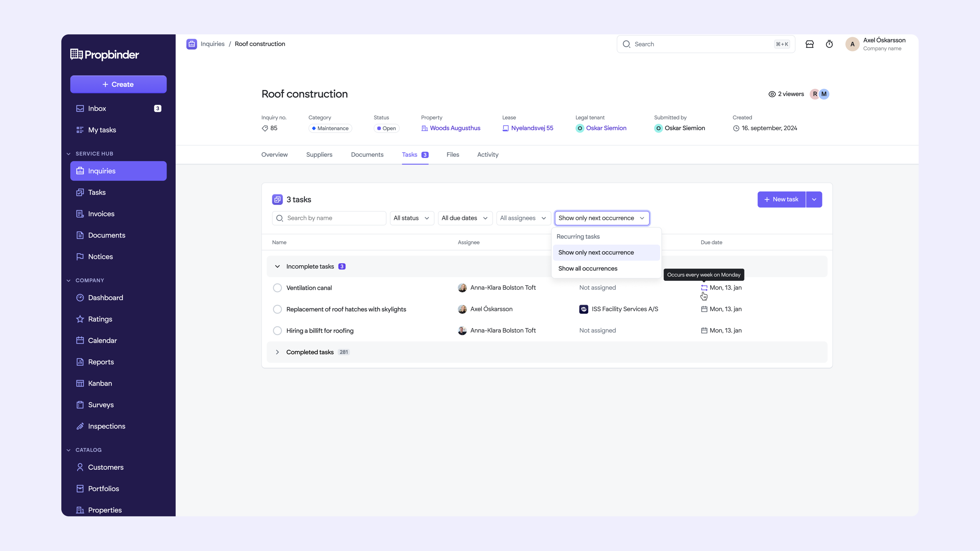980x551 pixels.
Task: Open Customers in sidebar
Action: pos(118,467)
